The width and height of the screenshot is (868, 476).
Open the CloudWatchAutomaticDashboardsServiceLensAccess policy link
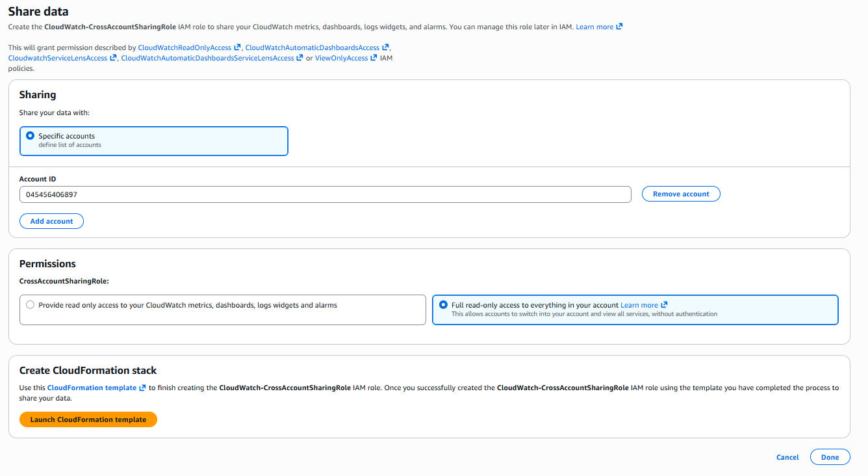212,58
